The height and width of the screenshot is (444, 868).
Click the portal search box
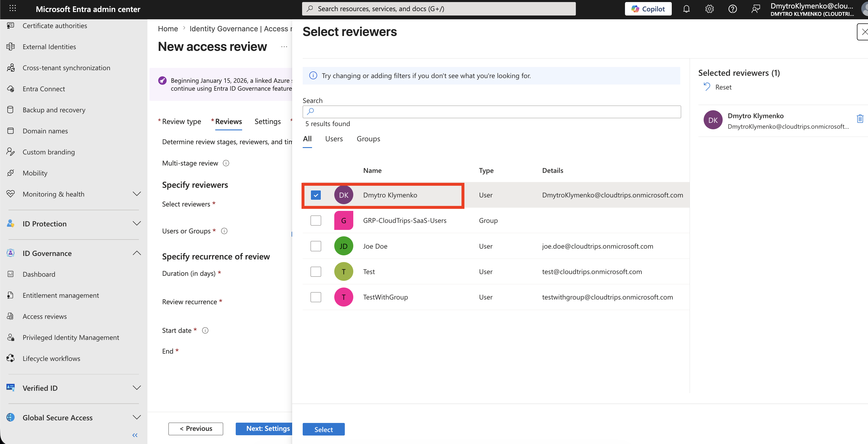(x=439, y=9)
